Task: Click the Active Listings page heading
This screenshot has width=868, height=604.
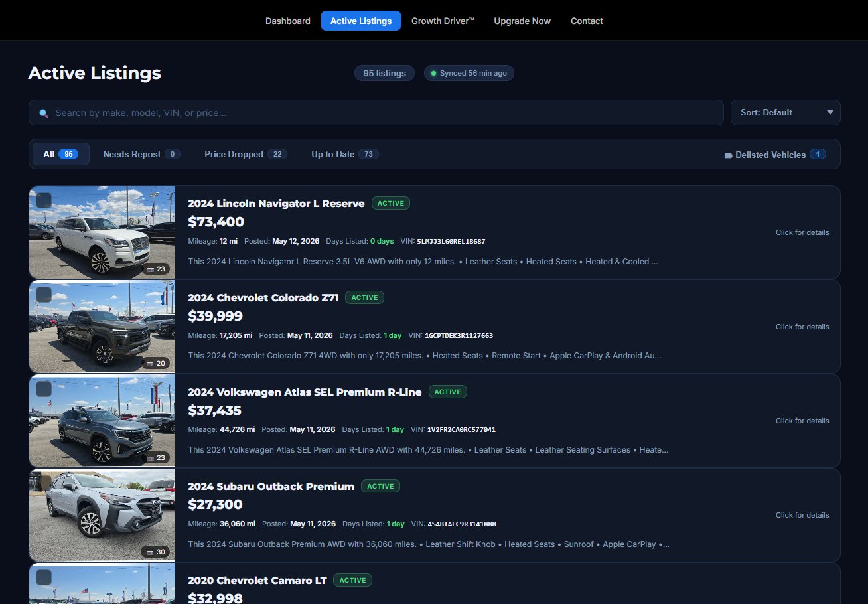Action: 95,73
